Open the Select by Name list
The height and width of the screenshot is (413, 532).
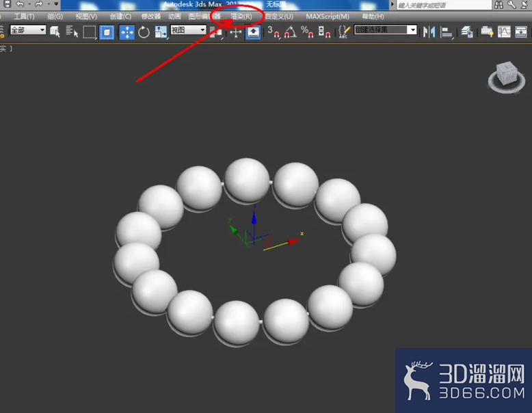coord(72,32)
